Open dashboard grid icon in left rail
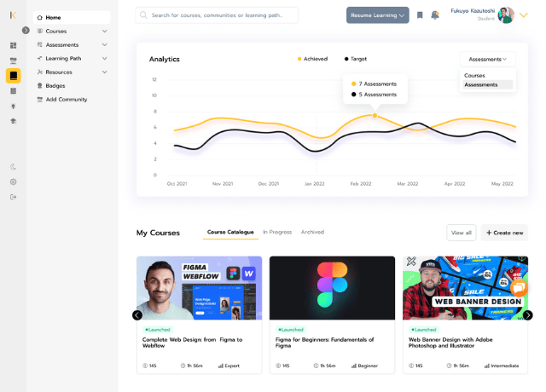 click(x=14, y=45)
